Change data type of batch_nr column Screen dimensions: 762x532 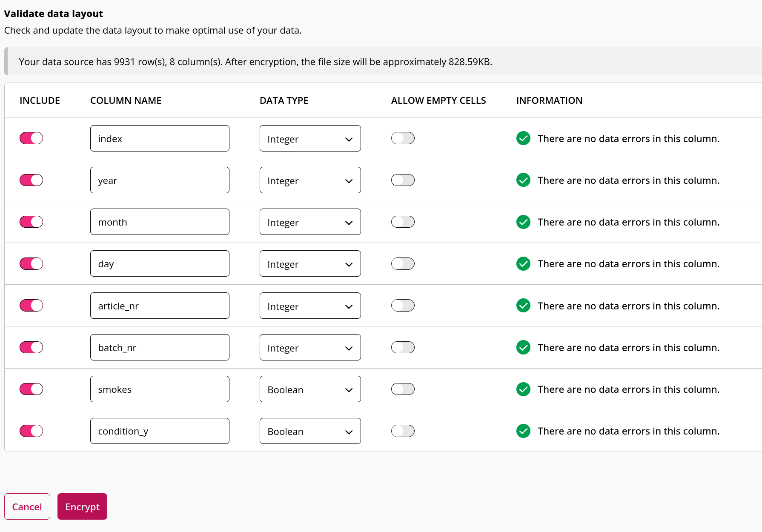click(310, 347)
